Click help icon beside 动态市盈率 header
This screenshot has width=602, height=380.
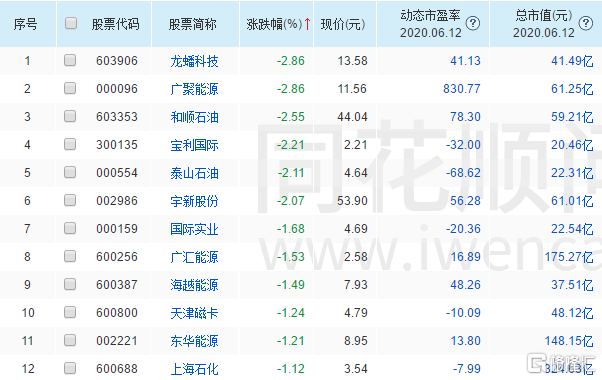click(473, 23)
